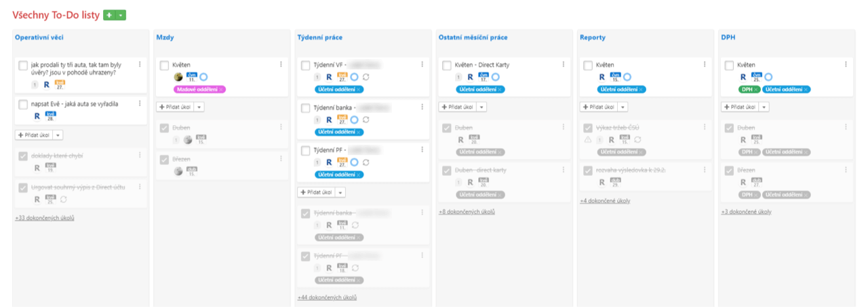The image size is (868, 307).
Task: Open the Týdenní práce list title
Action: (320, 37)
